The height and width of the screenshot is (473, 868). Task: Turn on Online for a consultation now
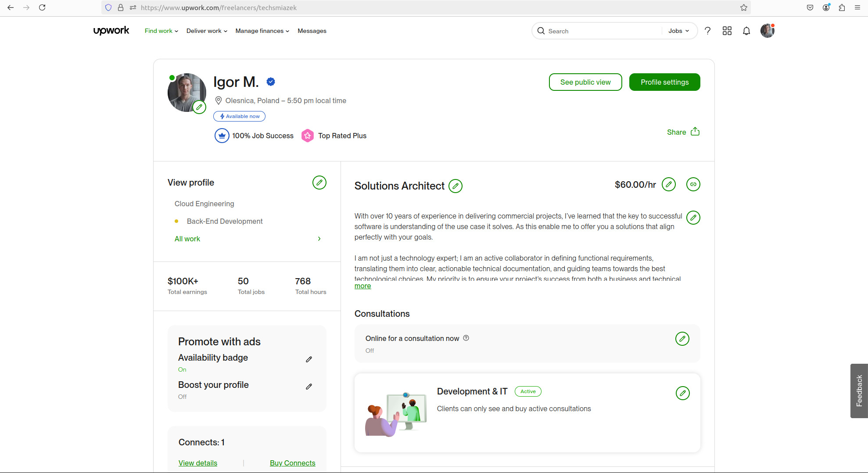pyautogui.click(x=682, y=338)
